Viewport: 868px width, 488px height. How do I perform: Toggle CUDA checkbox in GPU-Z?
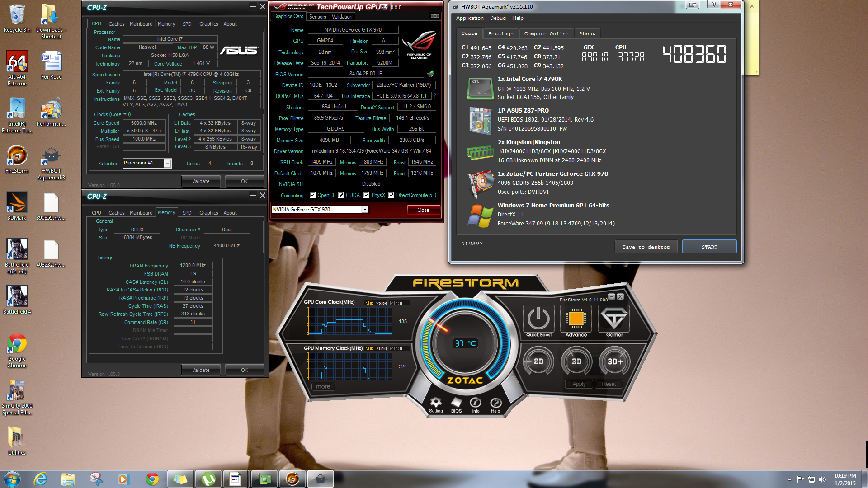point(341,195)
